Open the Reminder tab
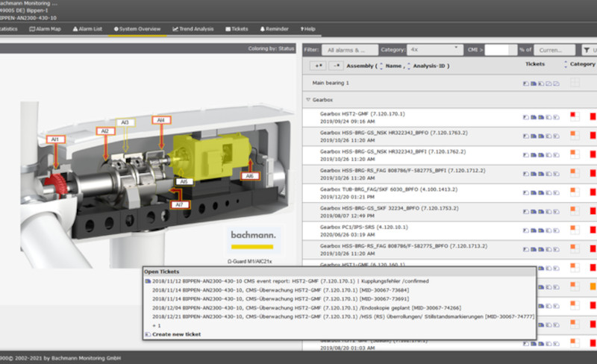 pyautogui.click(x=274, y=29)
